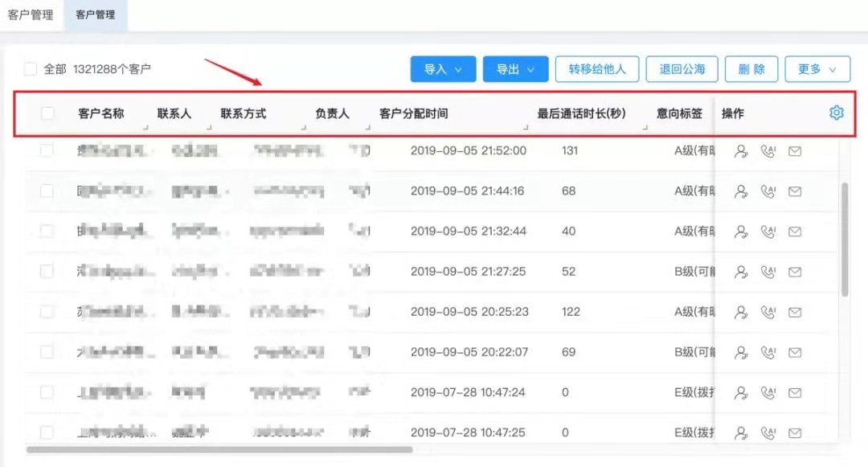
Task: Tick the table header select-all checkbox
Action: [47, 113]
